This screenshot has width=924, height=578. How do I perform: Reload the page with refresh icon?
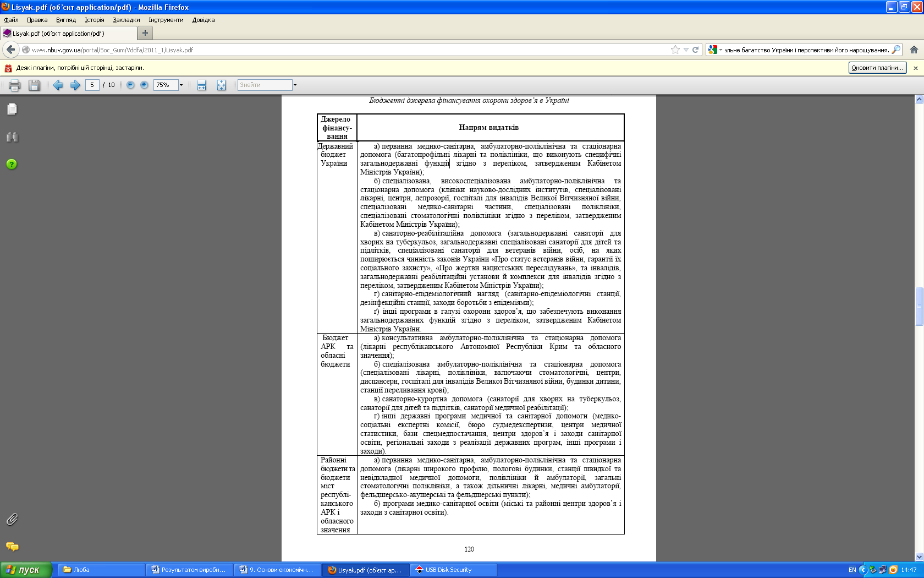click(x=695, y=50)
